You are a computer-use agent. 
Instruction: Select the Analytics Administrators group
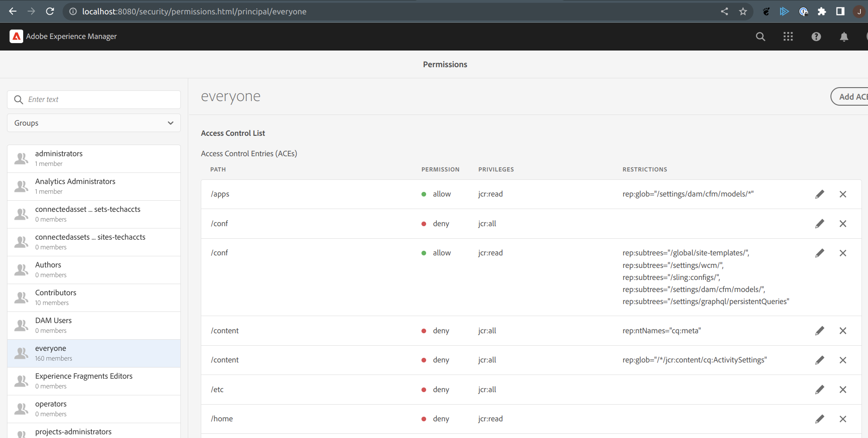coord(94,186)
